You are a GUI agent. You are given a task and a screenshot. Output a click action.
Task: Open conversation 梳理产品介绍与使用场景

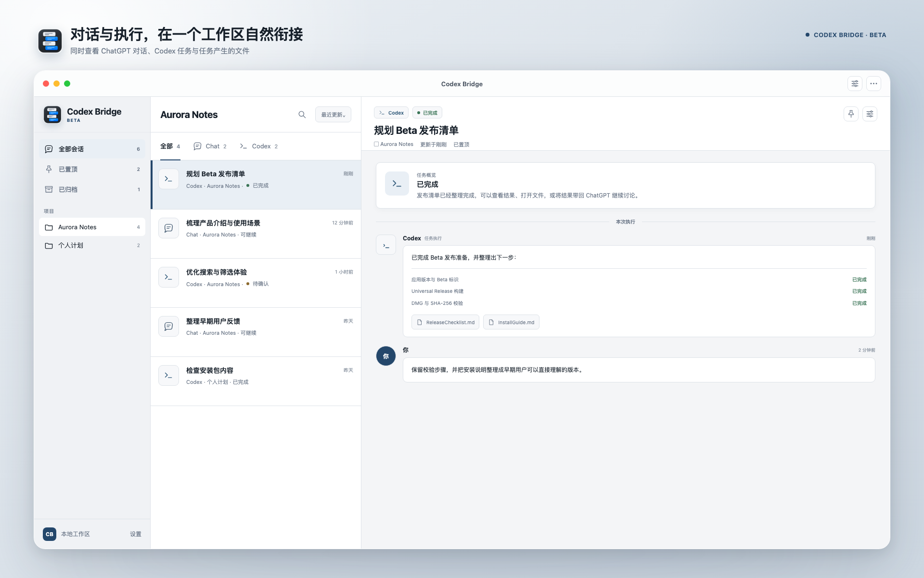(x=256, y=234)
